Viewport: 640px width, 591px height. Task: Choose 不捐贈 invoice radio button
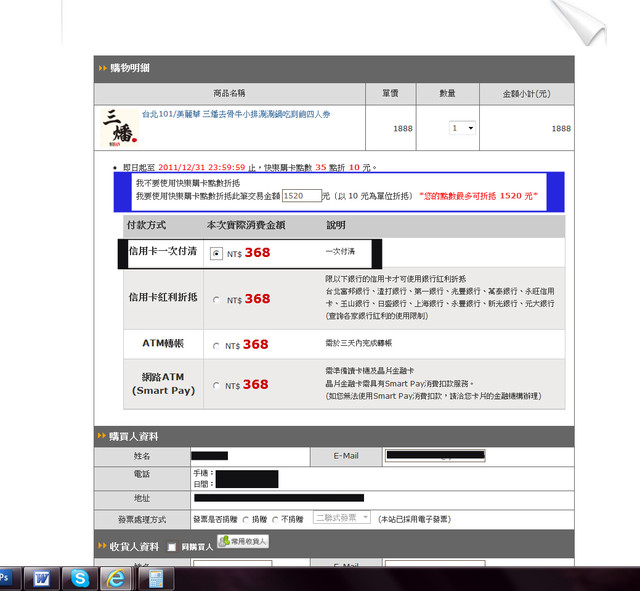pos(276,520)
